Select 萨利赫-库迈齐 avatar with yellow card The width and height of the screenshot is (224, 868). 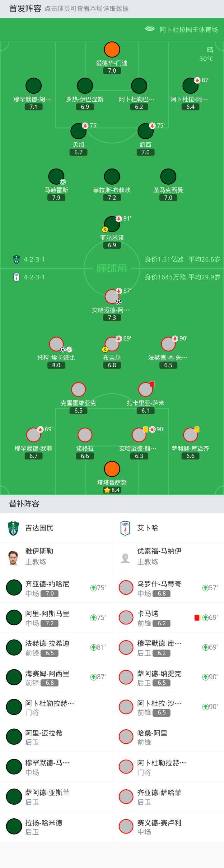[x=190, y=435]
